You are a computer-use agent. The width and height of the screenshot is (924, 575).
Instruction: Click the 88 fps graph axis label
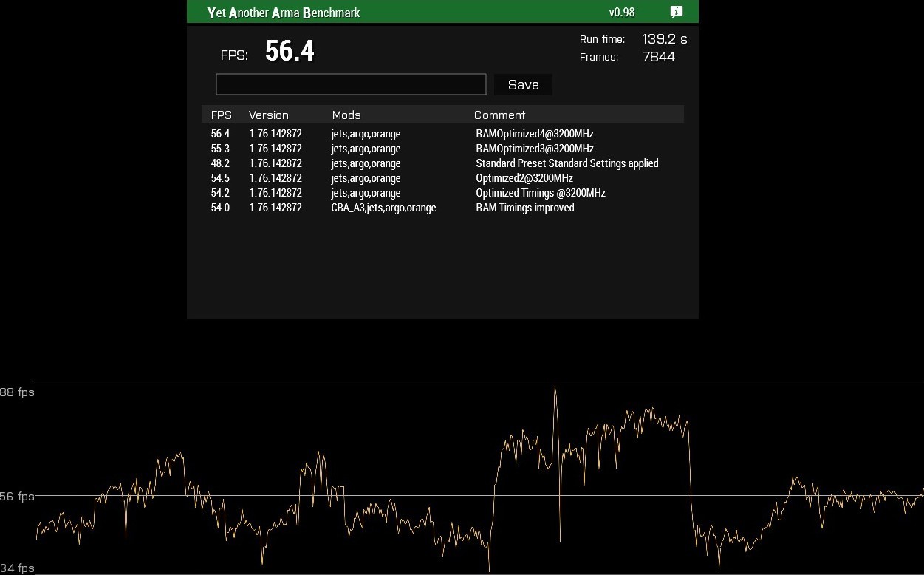[17, 392]
